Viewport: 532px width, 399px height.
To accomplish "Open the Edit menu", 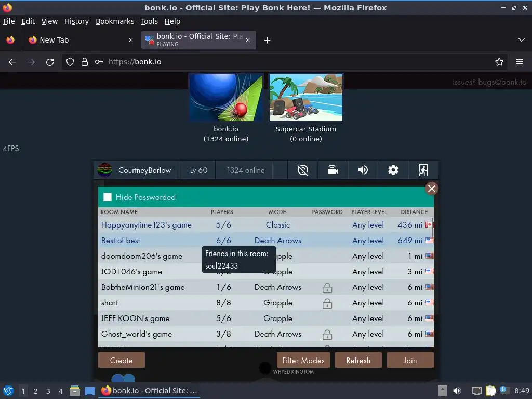I will [28, 21].
